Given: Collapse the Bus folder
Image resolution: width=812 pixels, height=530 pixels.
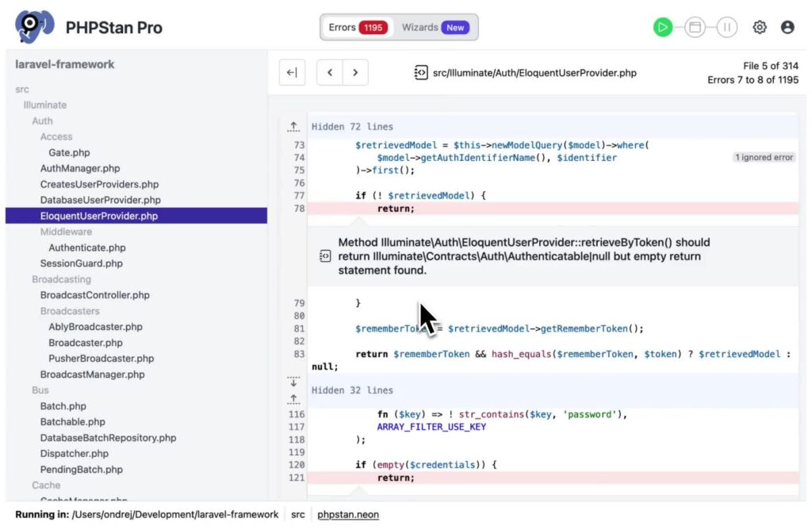Looking at the screenshot, I should click(40, 390).
